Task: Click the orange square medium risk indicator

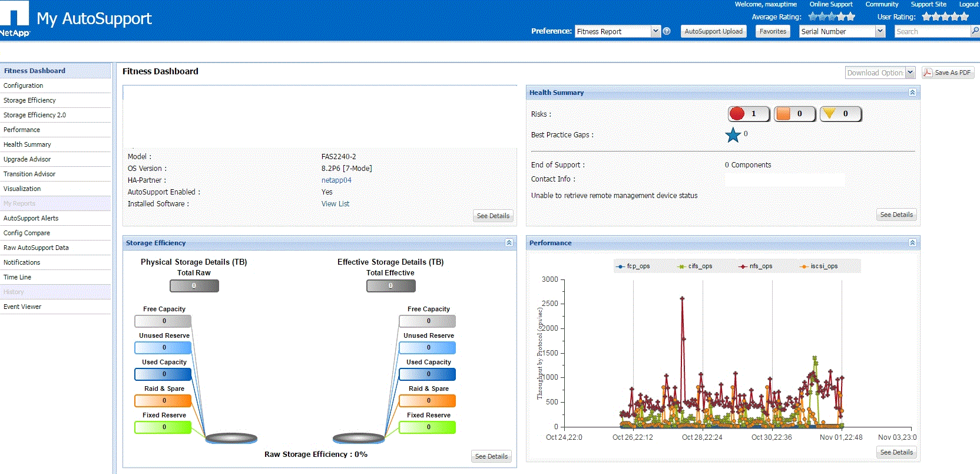Action: point(783,114)
